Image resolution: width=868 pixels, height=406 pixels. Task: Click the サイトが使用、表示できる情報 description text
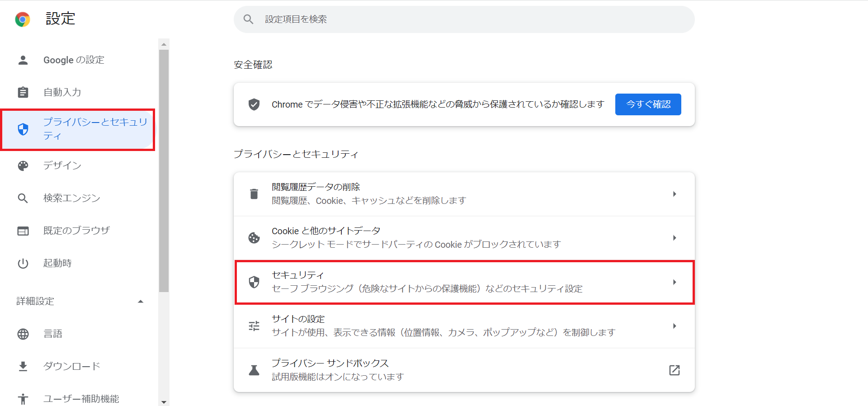tap(443, 333)
